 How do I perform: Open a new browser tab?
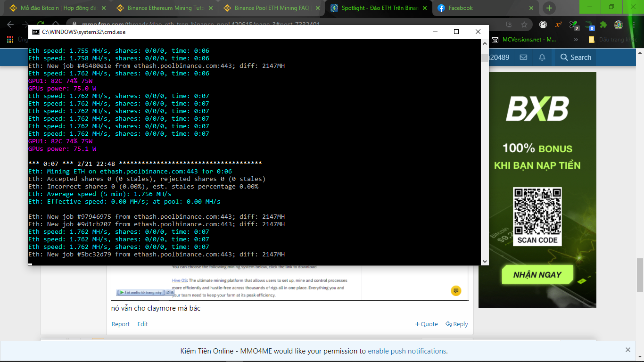[549, 8]
